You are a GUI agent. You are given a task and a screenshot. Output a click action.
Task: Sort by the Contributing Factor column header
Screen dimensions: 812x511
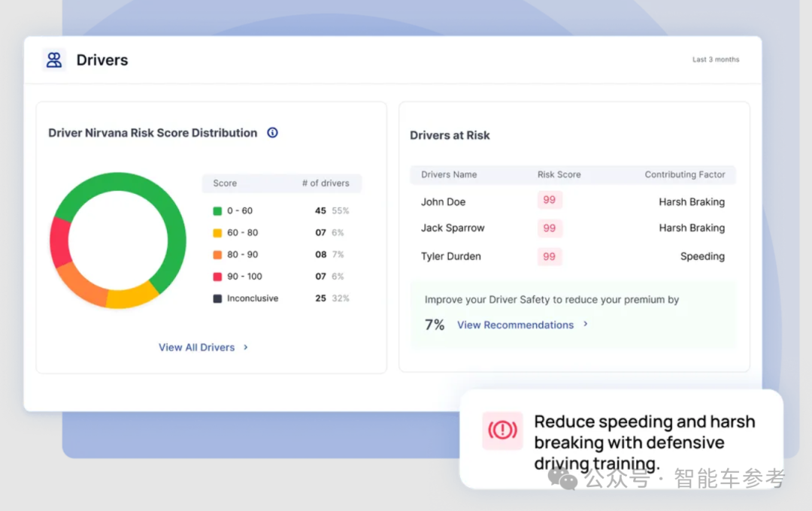point(685,174)
